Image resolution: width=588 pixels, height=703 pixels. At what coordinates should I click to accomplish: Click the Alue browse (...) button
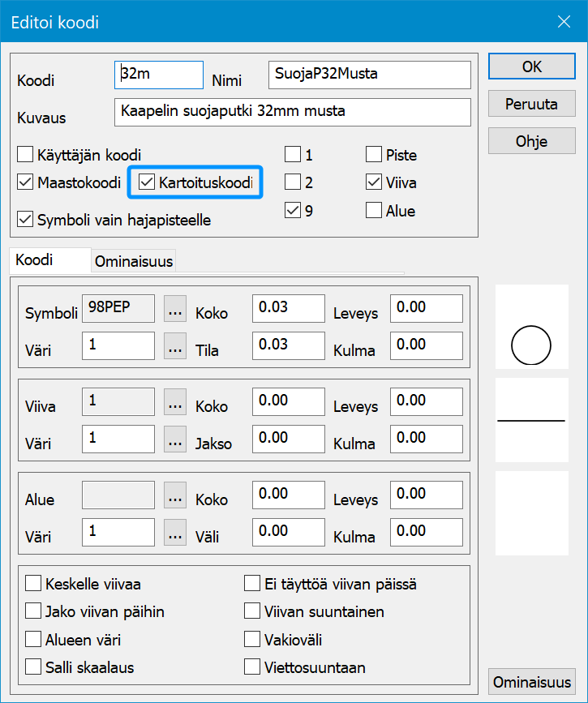[x=175, y=495]
